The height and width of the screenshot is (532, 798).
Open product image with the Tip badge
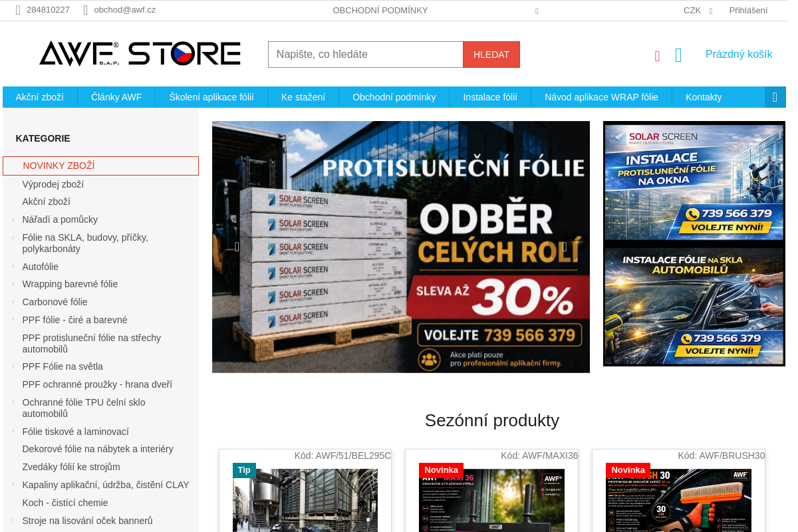coord(305,500)
